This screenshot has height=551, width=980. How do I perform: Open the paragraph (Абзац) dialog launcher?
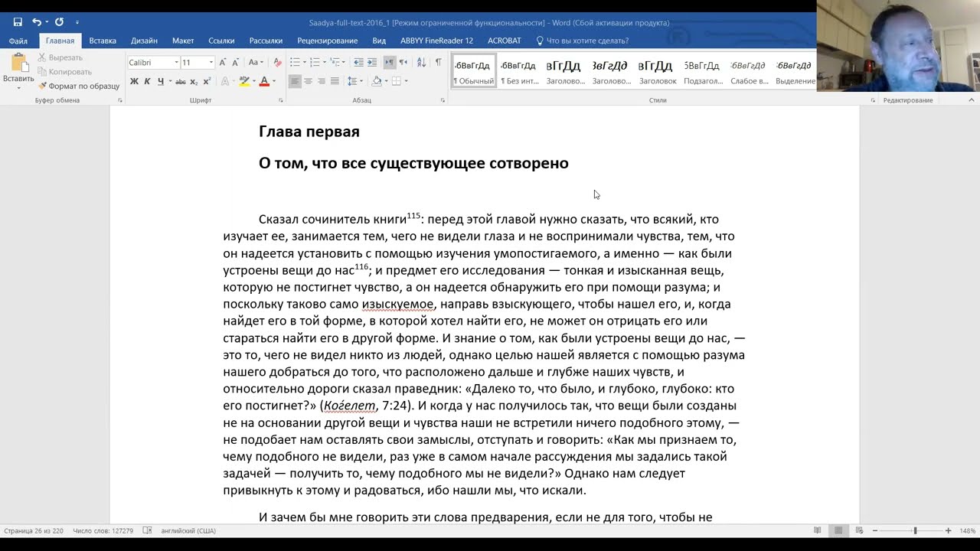443,100
